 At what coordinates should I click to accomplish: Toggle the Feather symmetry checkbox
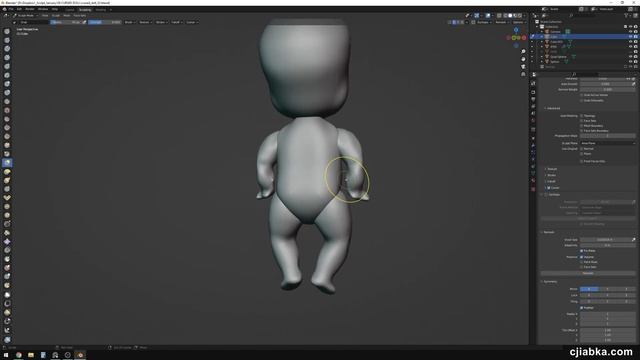(582, 308)
